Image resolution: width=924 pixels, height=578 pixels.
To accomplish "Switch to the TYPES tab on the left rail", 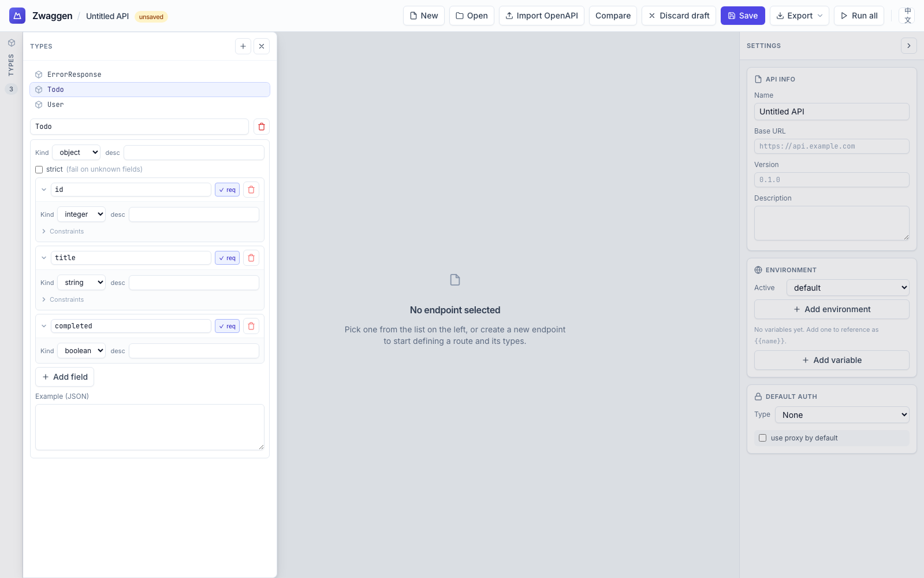I will pyautogui.click(x=11, y=58).
